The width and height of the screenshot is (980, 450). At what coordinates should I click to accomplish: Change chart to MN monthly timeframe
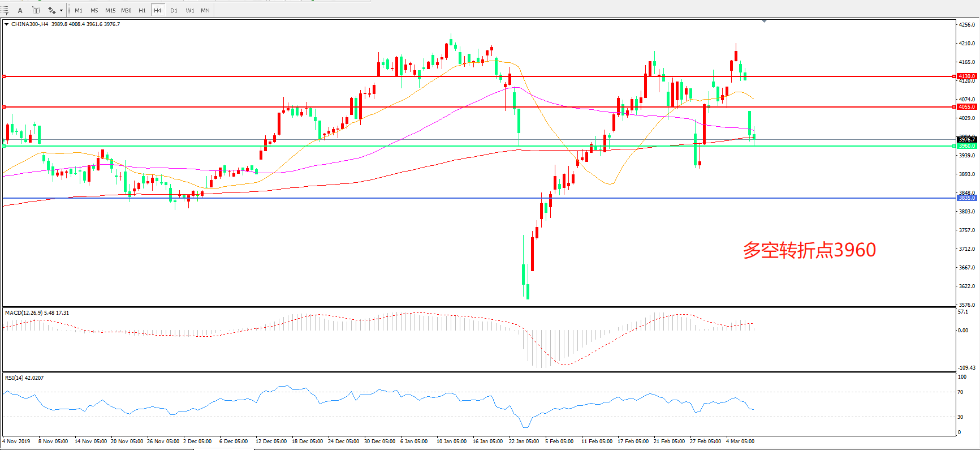pyautogui.click(x=205, y=10)
